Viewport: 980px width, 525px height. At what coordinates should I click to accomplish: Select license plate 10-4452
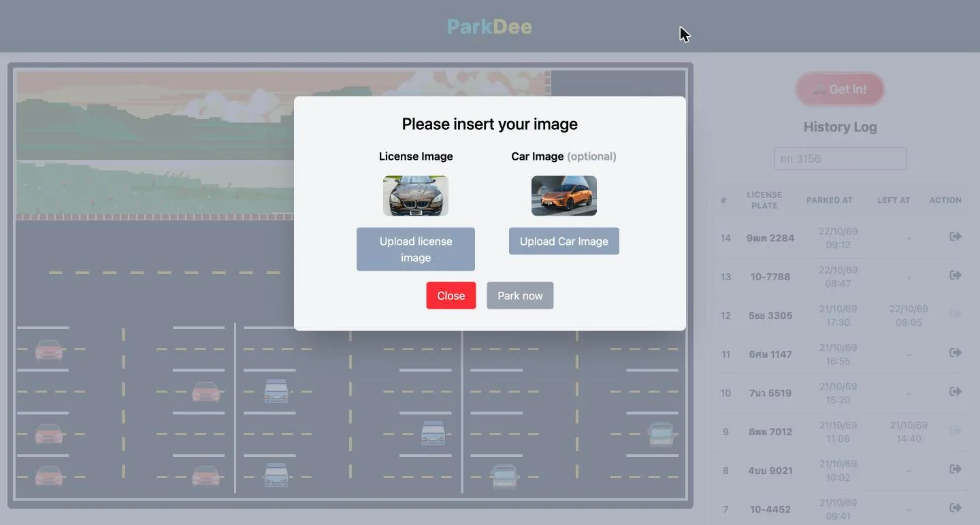[770, 509]
